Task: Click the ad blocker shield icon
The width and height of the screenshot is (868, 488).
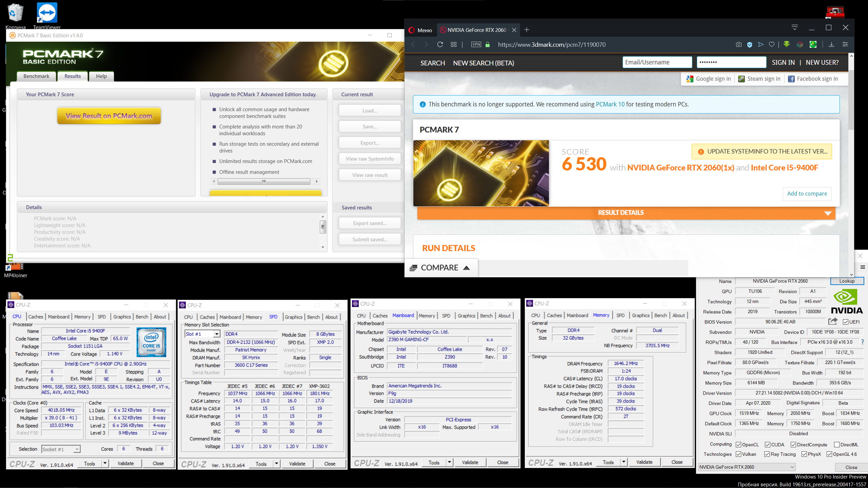Action: (750, 44)
